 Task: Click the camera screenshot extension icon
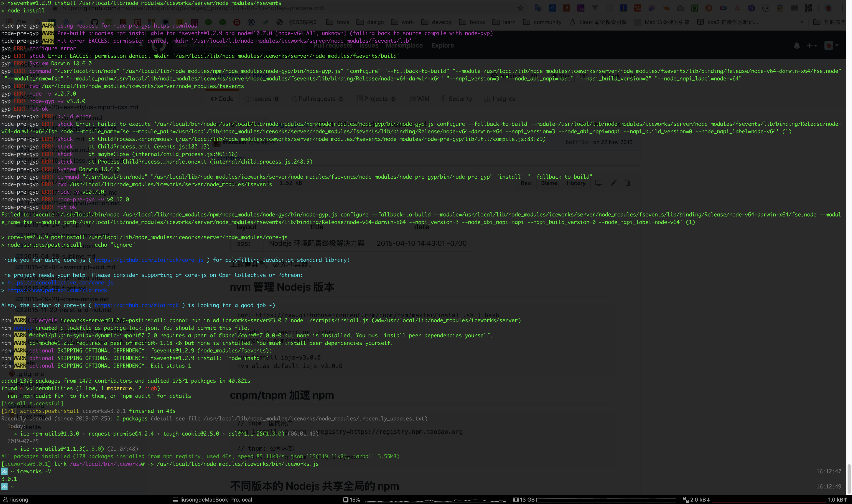point(680,8)
